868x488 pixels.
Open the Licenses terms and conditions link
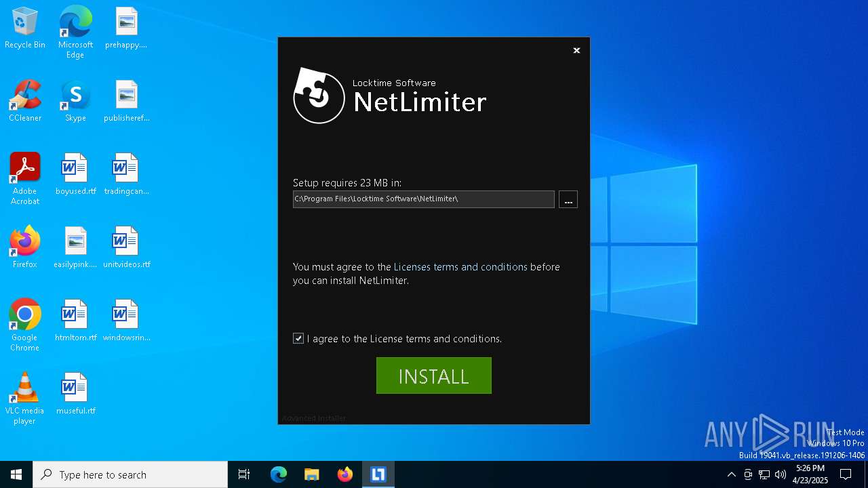tap(460, 267)
